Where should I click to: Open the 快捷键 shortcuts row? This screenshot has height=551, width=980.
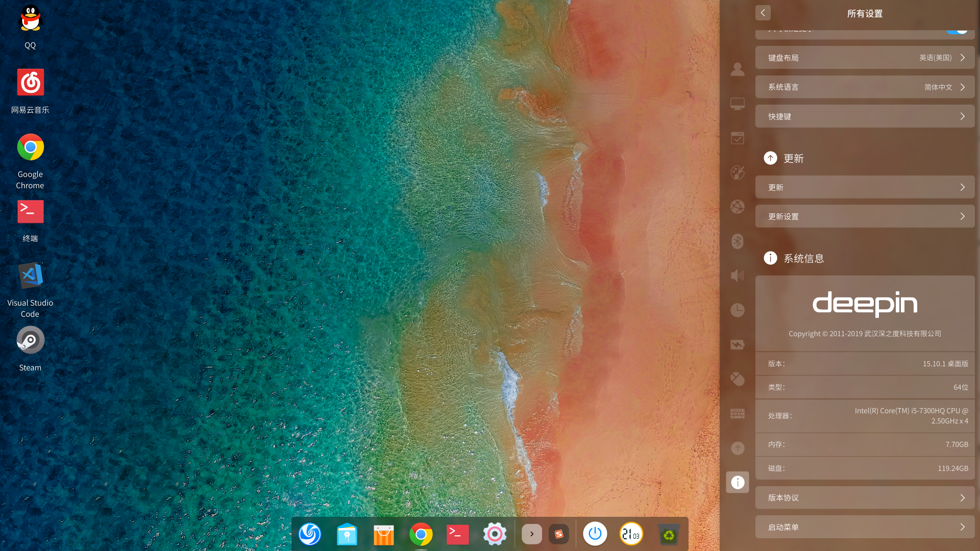click(865, 116)
